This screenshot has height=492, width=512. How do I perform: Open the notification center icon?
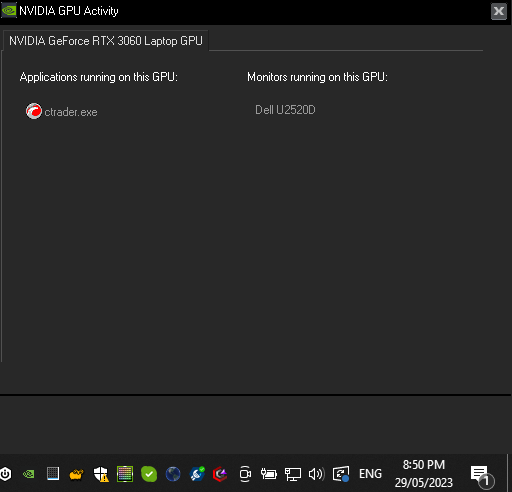[x=482, y=475]
